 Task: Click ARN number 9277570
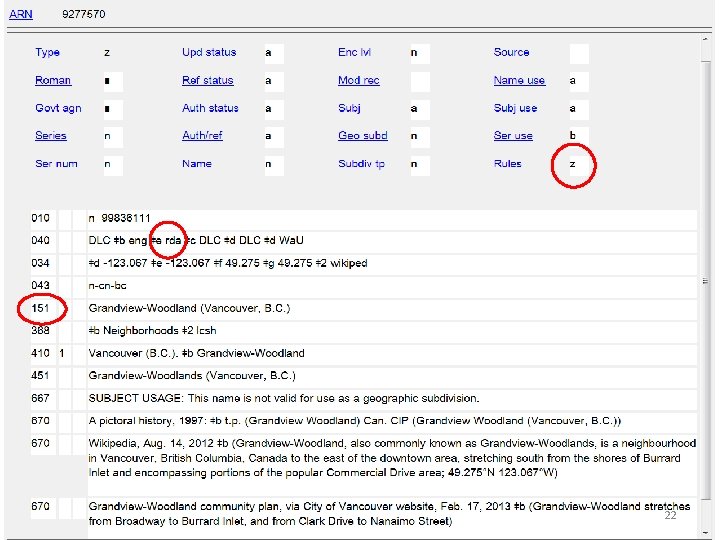tap(84, 14)
